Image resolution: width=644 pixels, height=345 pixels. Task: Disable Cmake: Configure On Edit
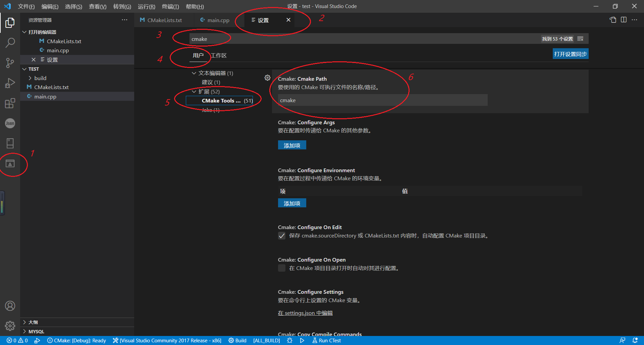pyautogui.click(x=281, y=235)
